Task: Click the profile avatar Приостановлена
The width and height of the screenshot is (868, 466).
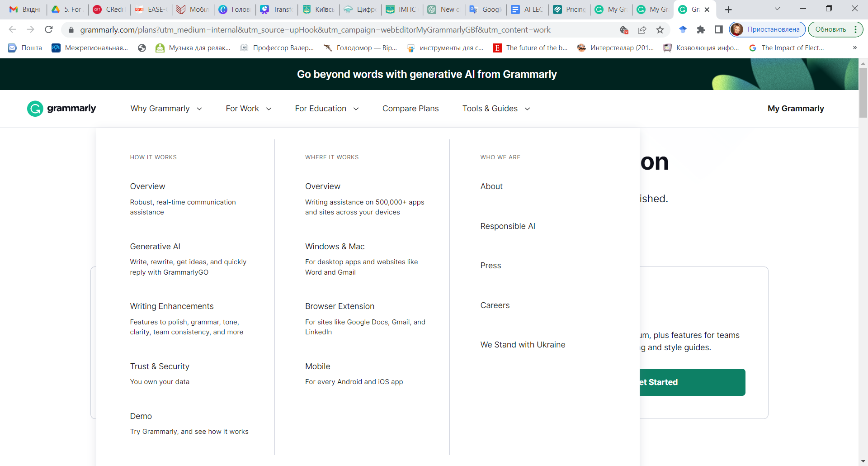Action: (767, 29)
